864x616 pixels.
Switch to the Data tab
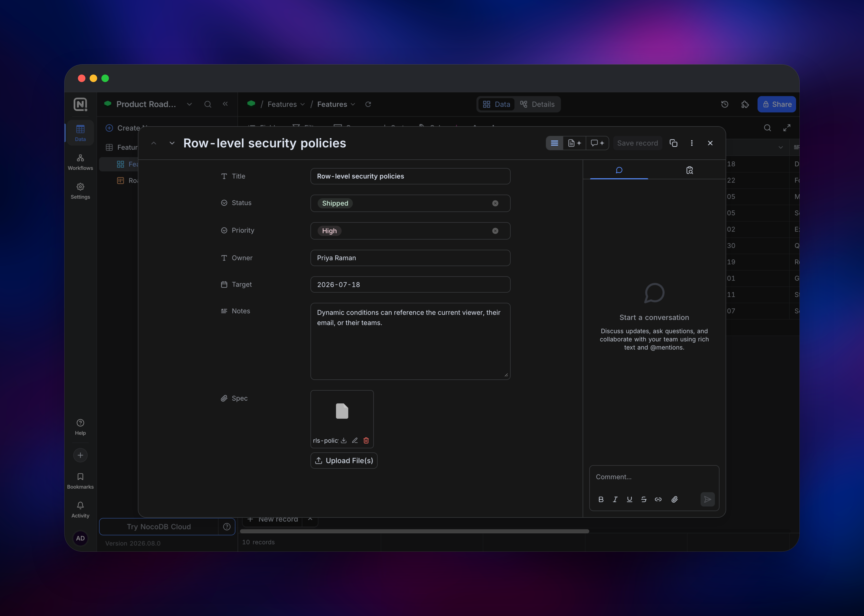496,104
